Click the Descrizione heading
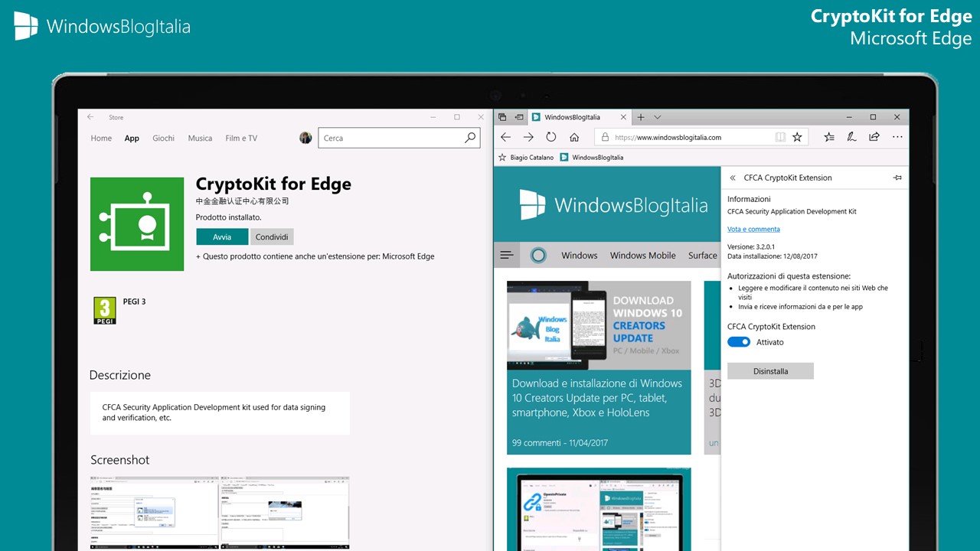Image resolution: width=980 pixels, height=551 pixels. 120,375
